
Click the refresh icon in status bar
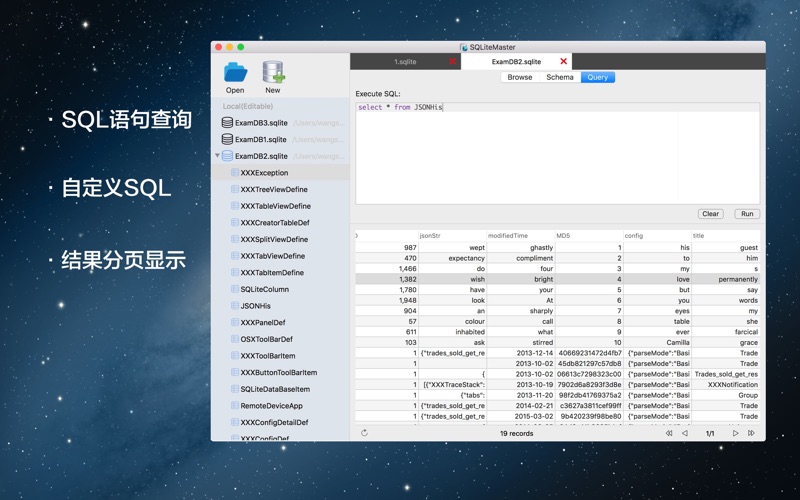364,433
